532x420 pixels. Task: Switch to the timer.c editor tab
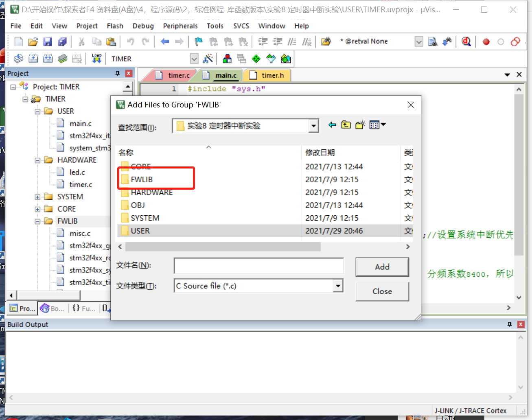click(x=173, y=75)
